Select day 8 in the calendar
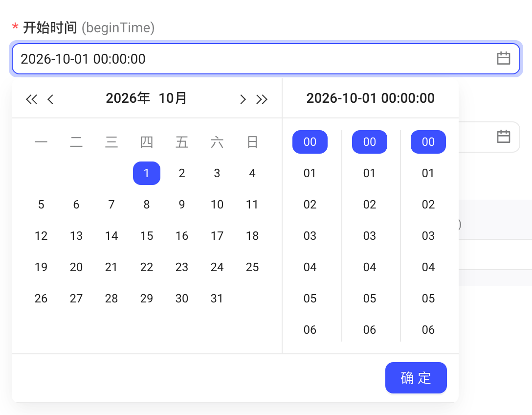Viewport: 532px width, 415px height. 147,205
